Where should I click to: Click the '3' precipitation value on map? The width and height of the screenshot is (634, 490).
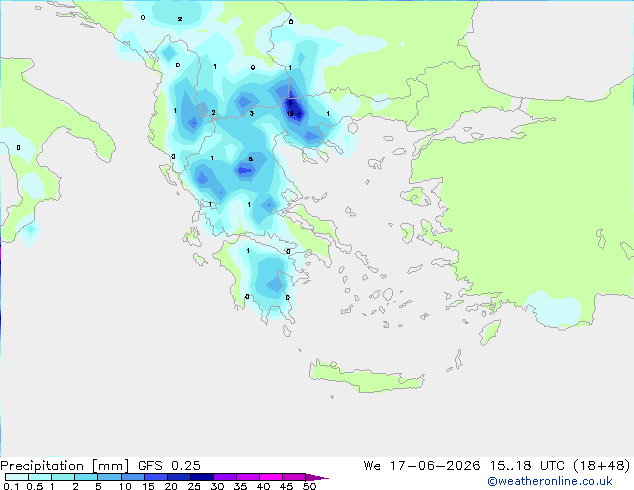(x=251, y=114)
